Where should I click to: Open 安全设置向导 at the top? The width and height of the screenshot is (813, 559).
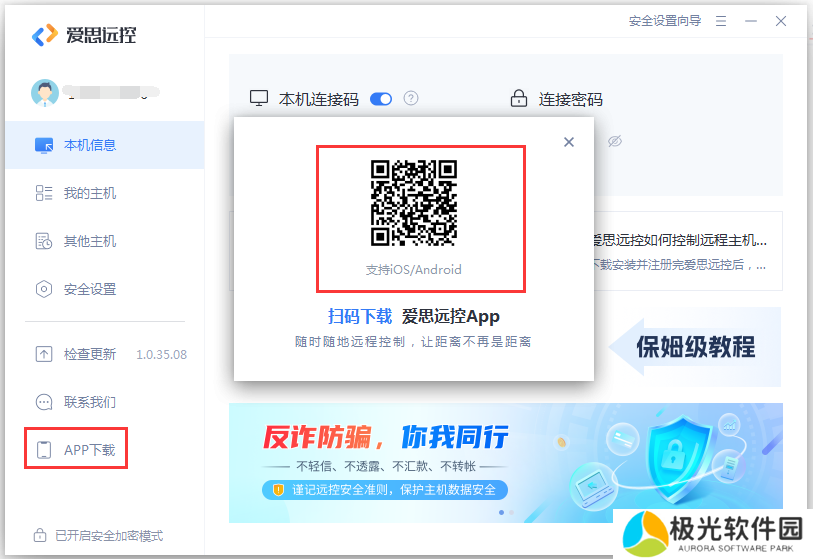(x=664, y=21)
